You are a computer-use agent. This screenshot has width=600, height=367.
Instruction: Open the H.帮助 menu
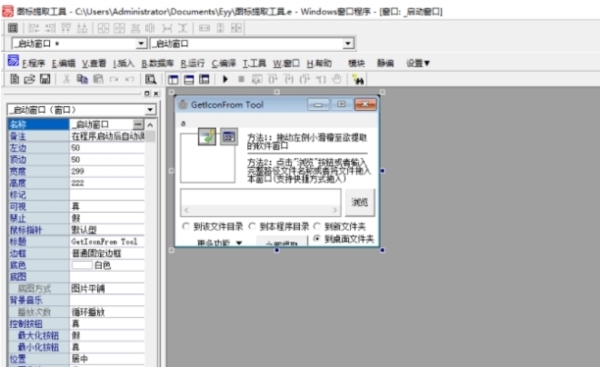click(319, 64)
